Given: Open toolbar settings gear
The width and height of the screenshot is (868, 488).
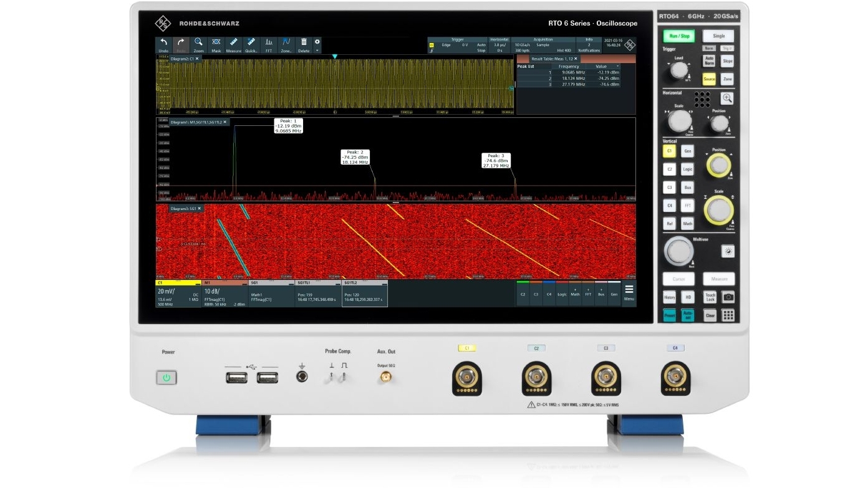Looking at the screenshot, I should (317, 42).
